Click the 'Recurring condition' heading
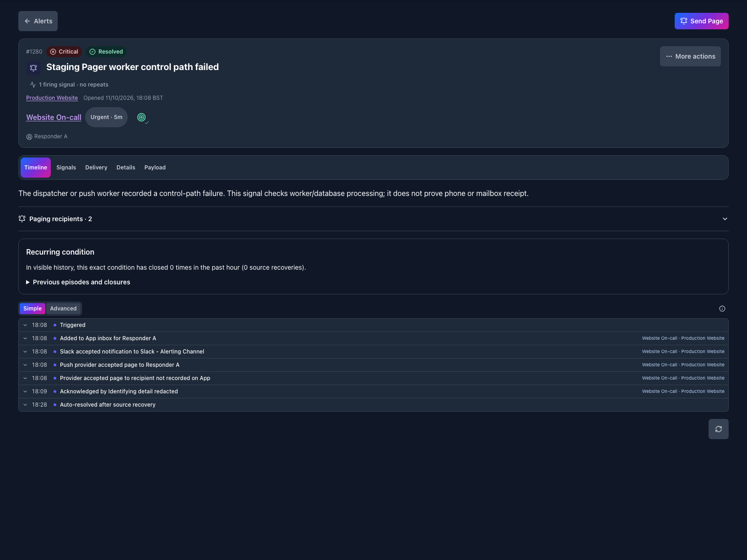 60,252
